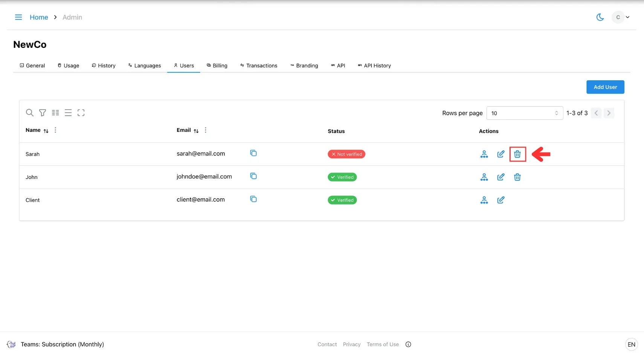Image resolution: width=644 pixels, height=356 pixels.
Task: Click the client@email.com email text
Action: pos(201,199)
